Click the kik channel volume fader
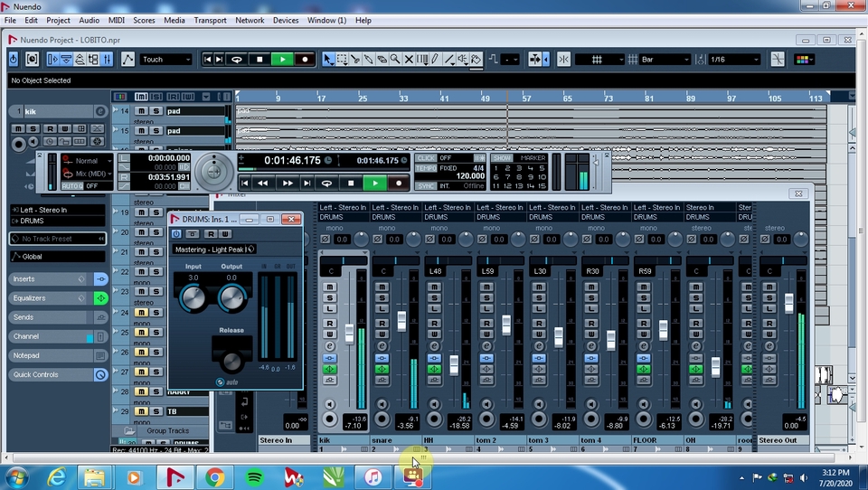The height and width of the screenshot is (490, 868). coord(349,333)
